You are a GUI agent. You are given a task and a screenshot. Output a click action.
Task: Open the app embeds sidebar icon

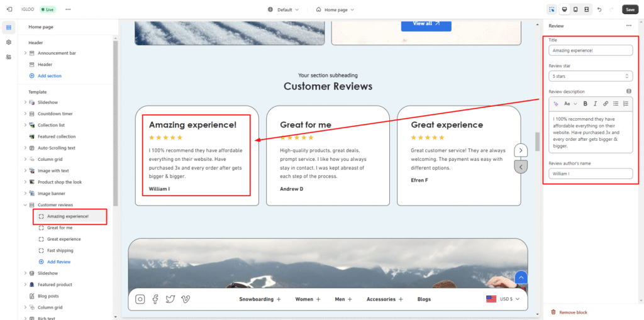click(x=9, y=57)
